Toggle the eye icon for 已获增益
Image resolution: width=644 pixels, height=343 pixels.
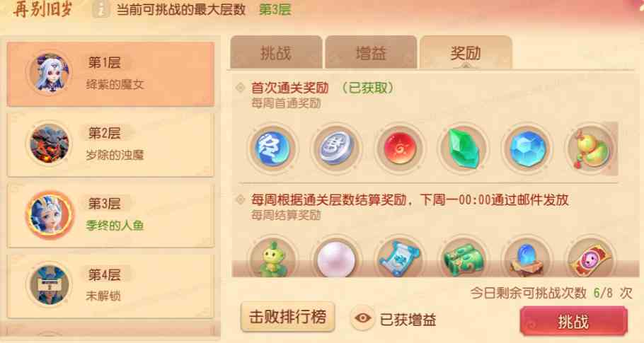pyautogui.click(x=362, y=318)
